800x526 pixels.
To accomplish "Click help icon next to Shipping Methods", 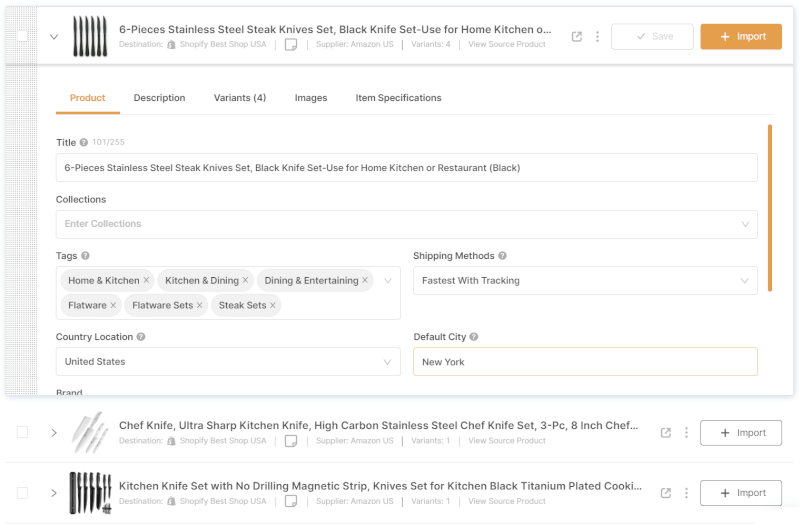I will (x=502, y=256).
